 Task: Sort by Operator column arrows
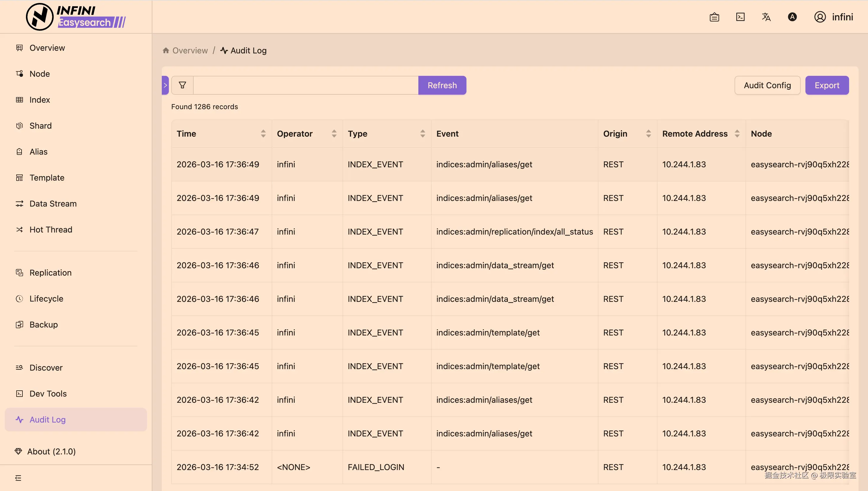[x=334, y=134]
